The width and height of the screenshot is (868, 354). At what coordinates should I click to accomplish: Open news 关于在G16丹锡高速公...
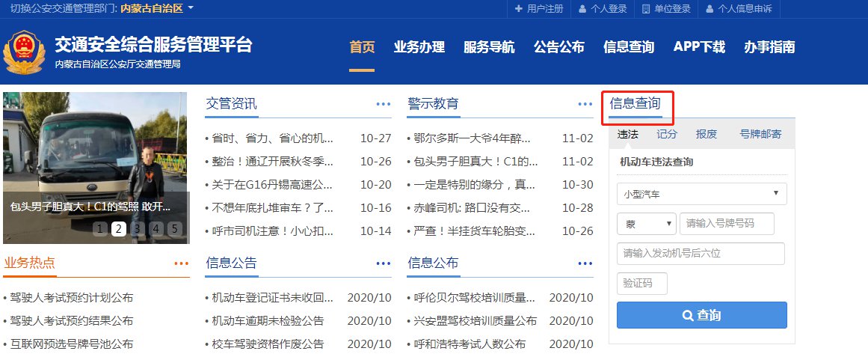(272, 185)
